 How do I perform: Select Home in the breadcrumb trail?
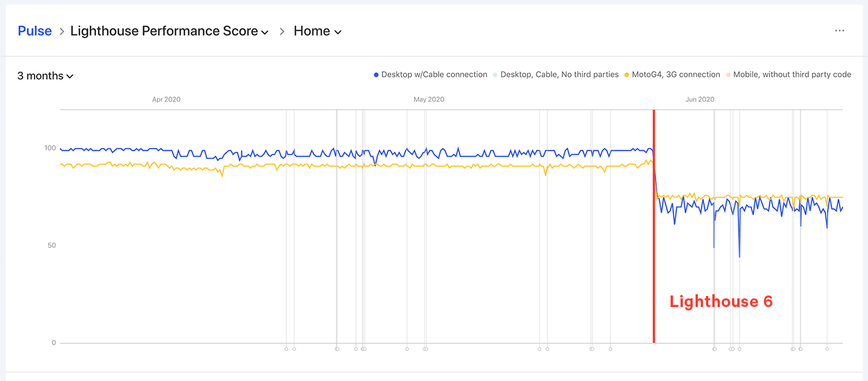pos(311,31)
